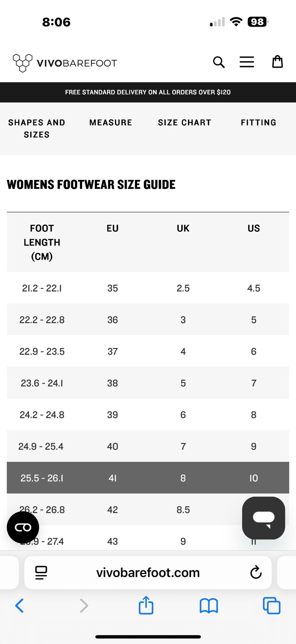296x644 pixels.
Task: Open the chat bubble widget
Action: [264, 518]
